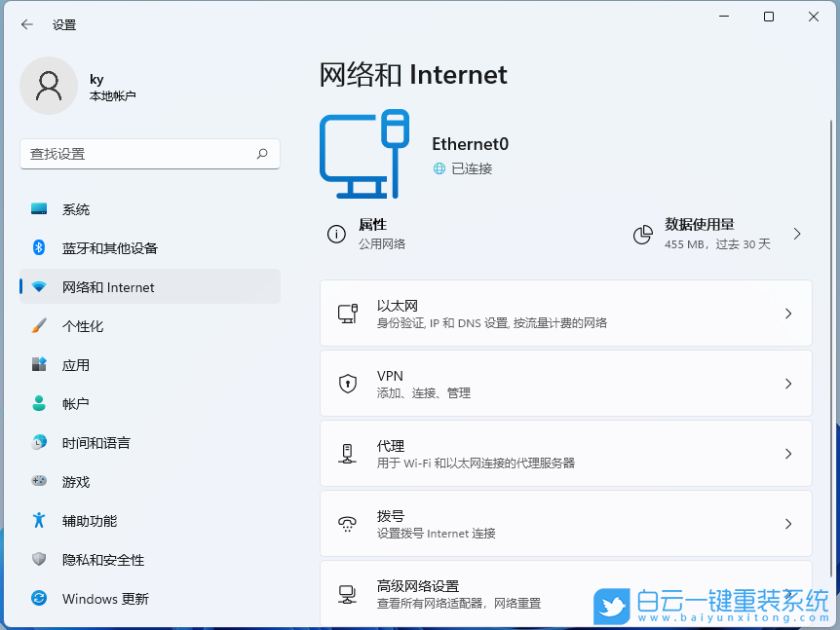Expand the VPN row chevron
840x630 pixels.
click(789, 383)
